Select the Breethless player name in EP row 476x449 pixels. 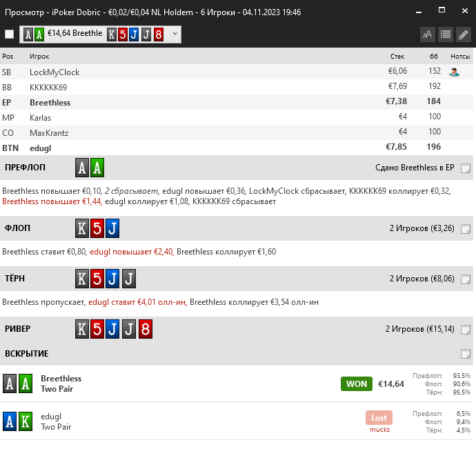(50, 103)
